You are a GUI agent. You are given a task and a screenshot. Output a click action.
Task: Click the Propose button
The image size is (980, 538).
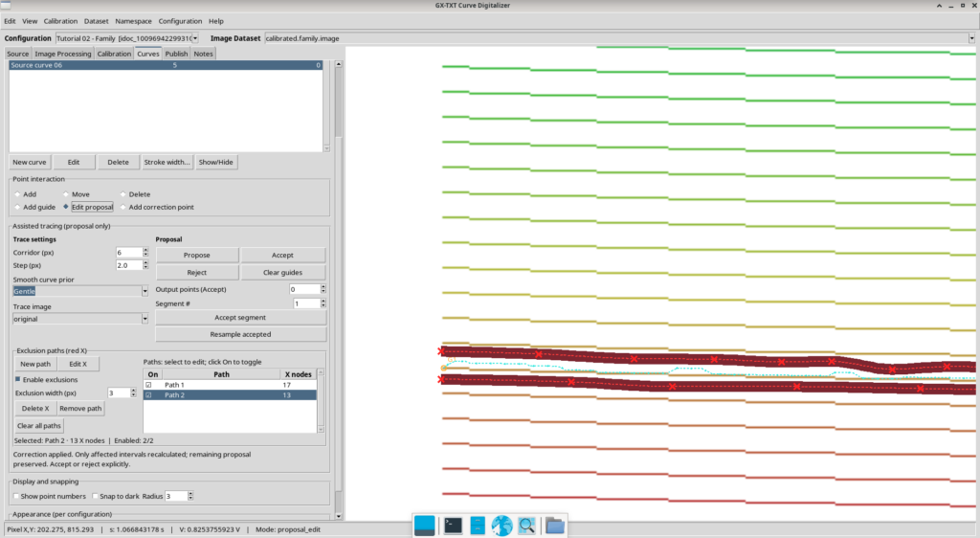pos(197,255)
